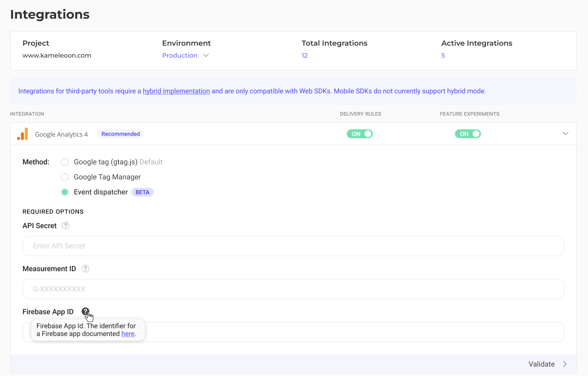Click the Validate button
The image size is (588, 376).
click(x=547, y=364)
